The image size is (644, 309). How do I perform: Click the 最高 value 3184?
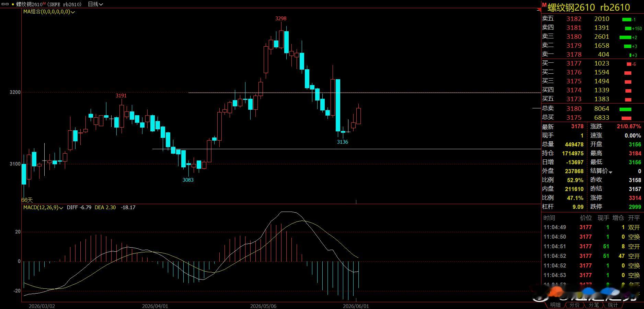pos(635,153)
